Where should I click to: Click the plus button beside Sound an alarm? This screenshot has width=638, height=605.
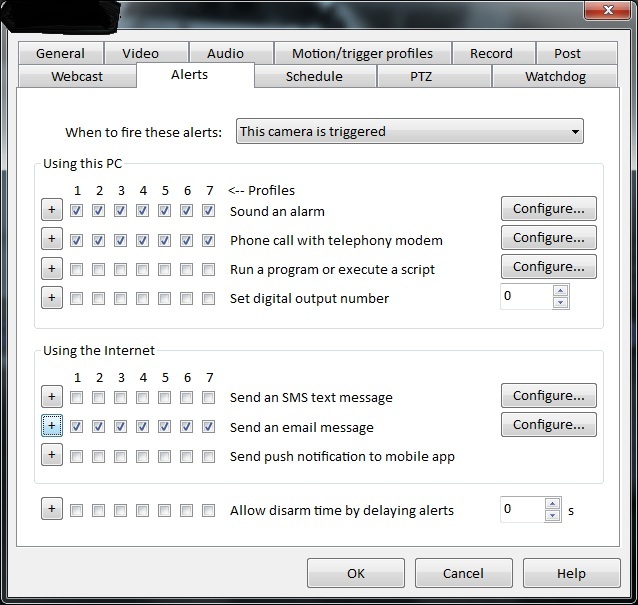(x=51, y=211)
